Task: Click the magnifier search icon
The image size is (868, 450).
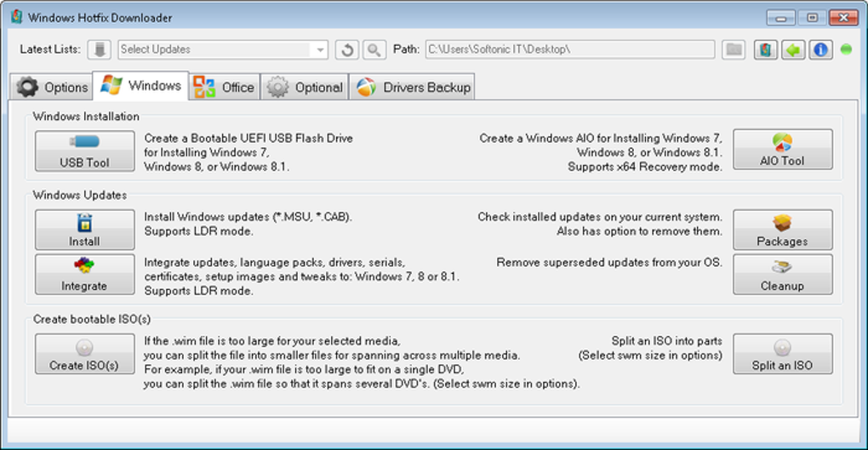Action: coord(374,50)
